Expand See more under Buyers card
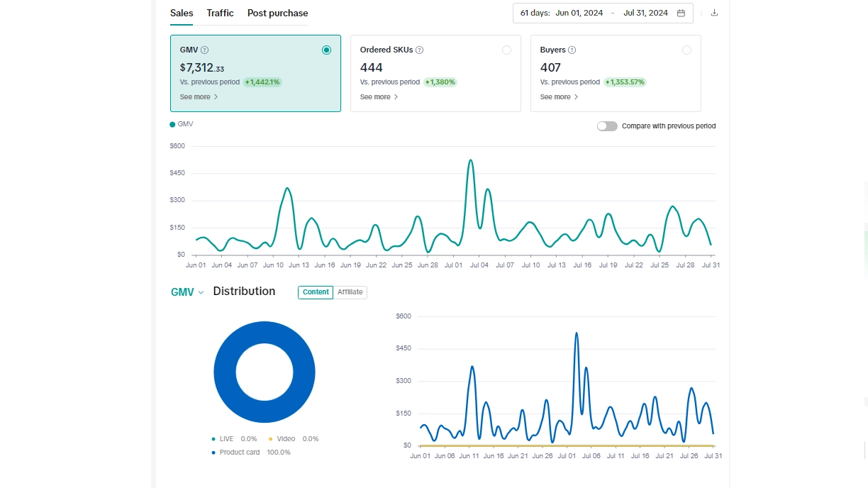 (x=559, y=97)
